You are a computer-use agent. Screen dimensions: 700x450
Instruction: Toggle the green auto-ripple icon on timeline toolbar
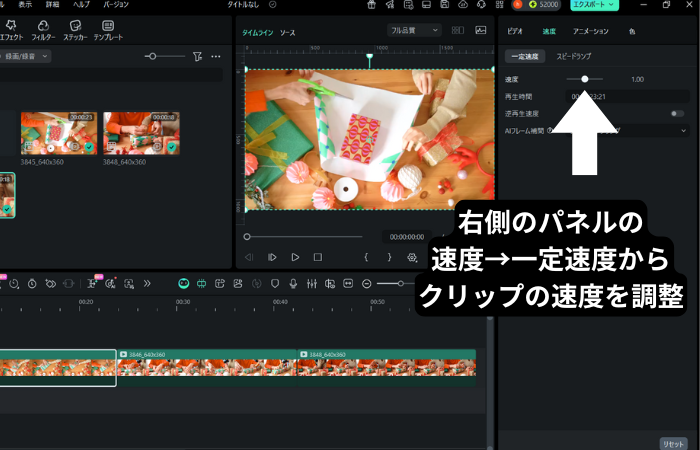(x=201, y=283)
